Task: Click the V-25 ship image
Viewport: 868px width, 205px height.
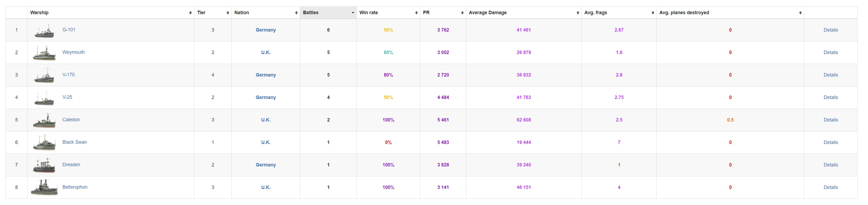Action: tap(44, 98)
